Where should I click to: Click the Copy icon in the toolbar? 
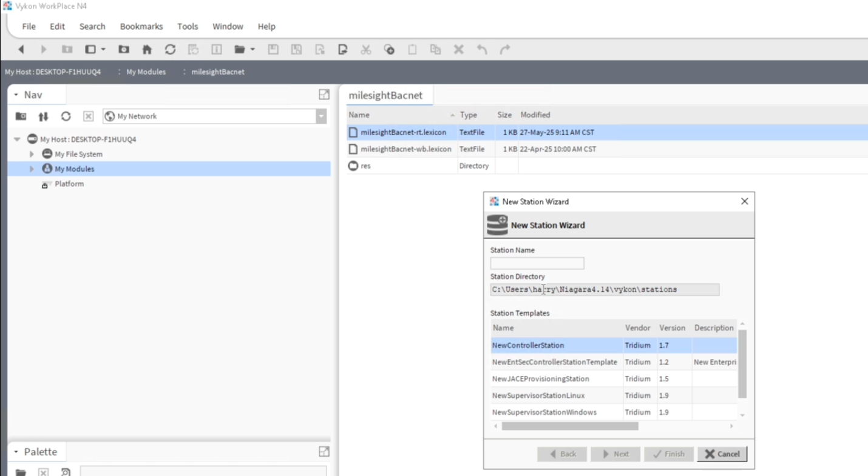click(389, 50)
